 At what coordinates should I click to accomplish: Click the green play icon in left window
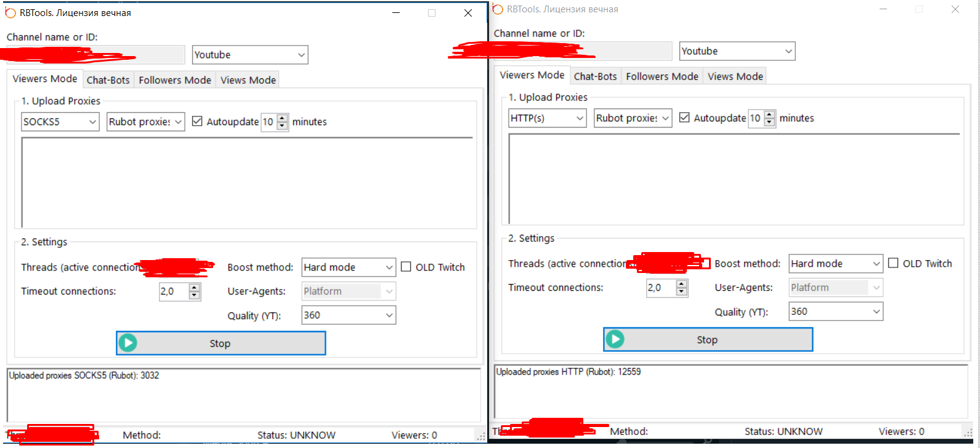click(x=128, y=343)
